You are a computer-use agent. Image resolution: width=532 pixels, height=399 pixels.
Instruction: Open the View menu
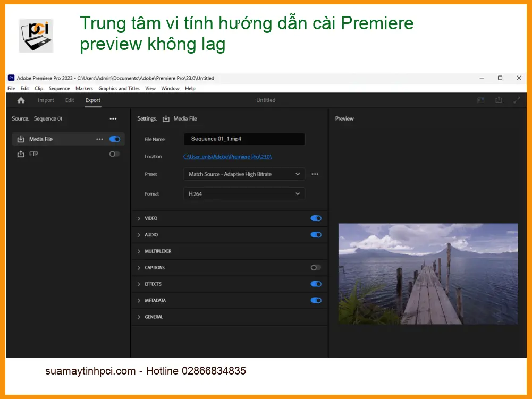tap(150, 88)
